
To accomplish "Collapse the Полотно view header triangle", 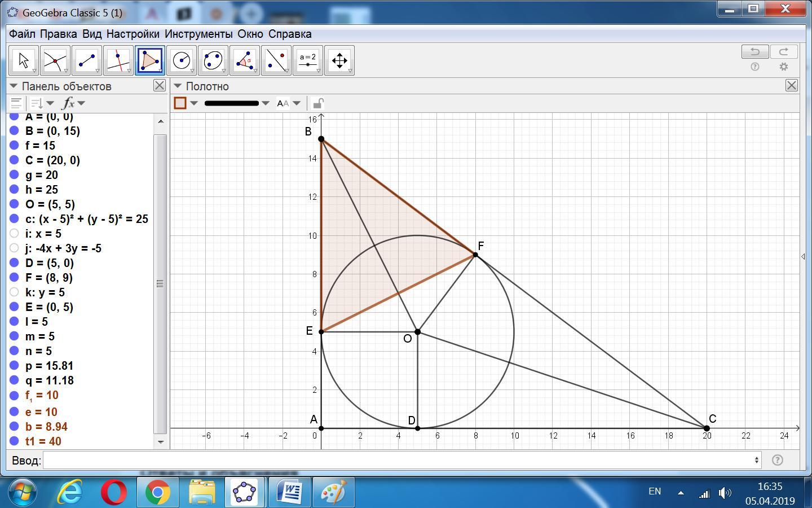I will (178, 86).
